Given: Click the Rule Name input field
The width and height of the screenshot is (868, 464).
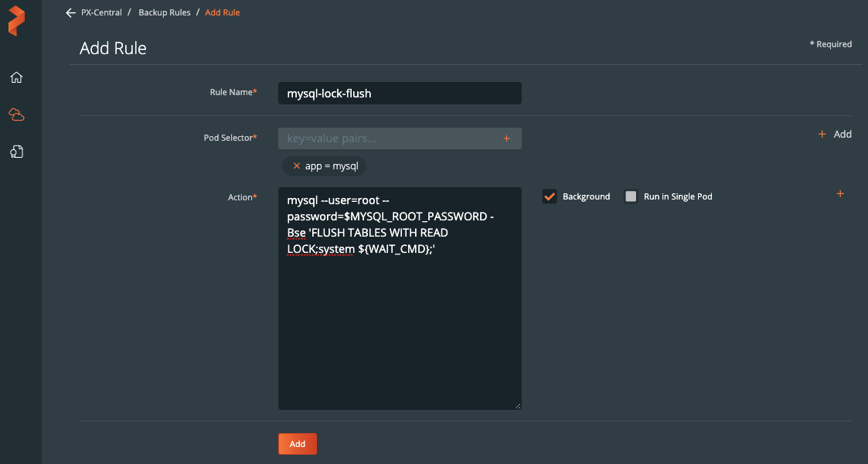Looking at the screenshot, I should click(400, 94).
